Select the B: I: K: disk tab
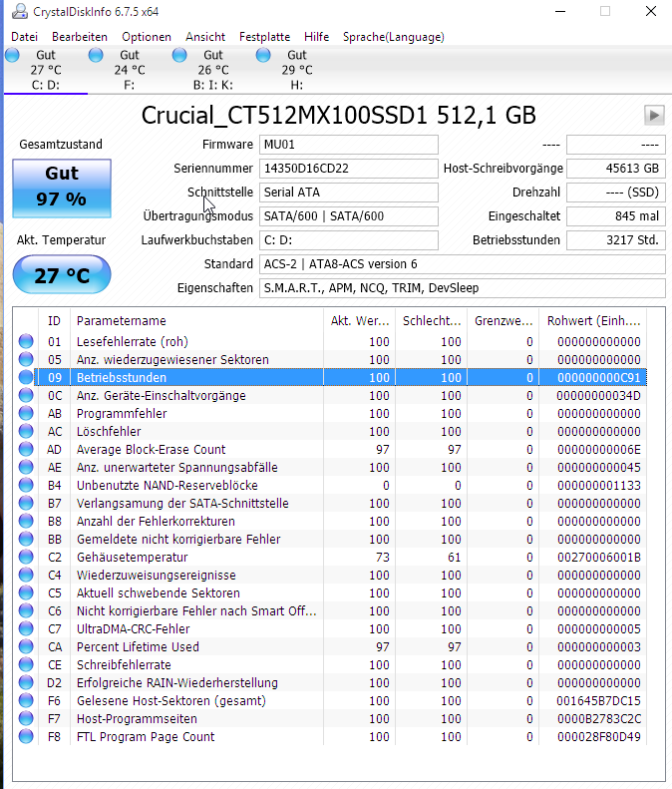Image resolution: width=672 pixels, height=789 pixels. (x=212, y=70)
